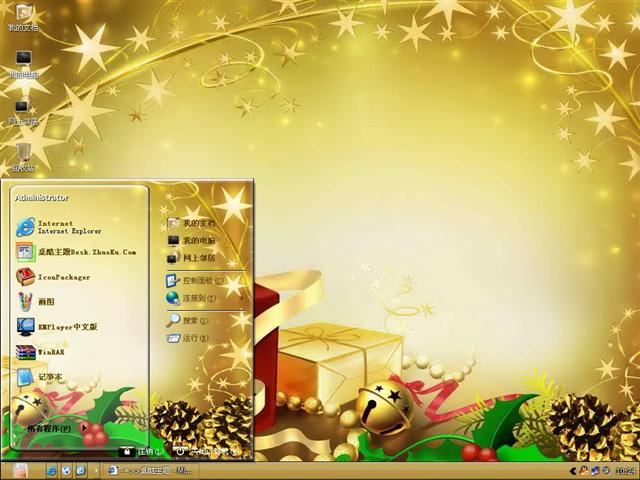The image size is (640, 480).
Task: Expand quick launch overflow arrow
Action: point(96,471)
